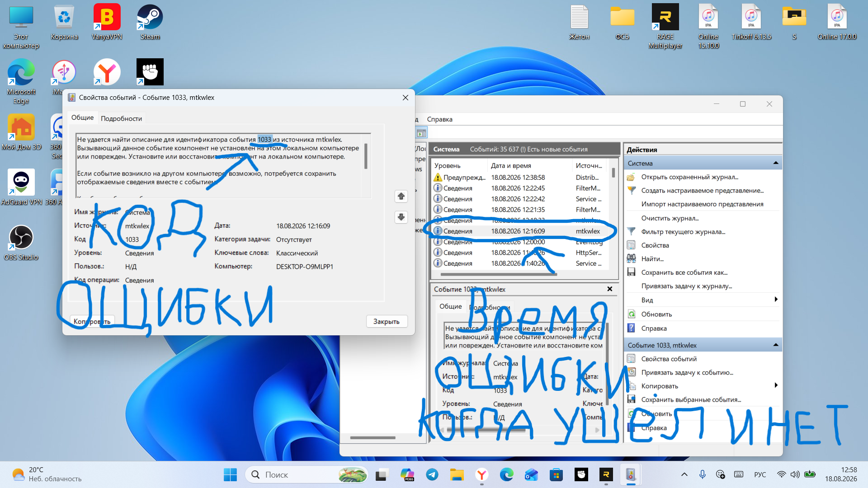Viewport: 868px width, 488px height.
Task: Open Фильтр текущего журнала action
Action: coord(683,232)
